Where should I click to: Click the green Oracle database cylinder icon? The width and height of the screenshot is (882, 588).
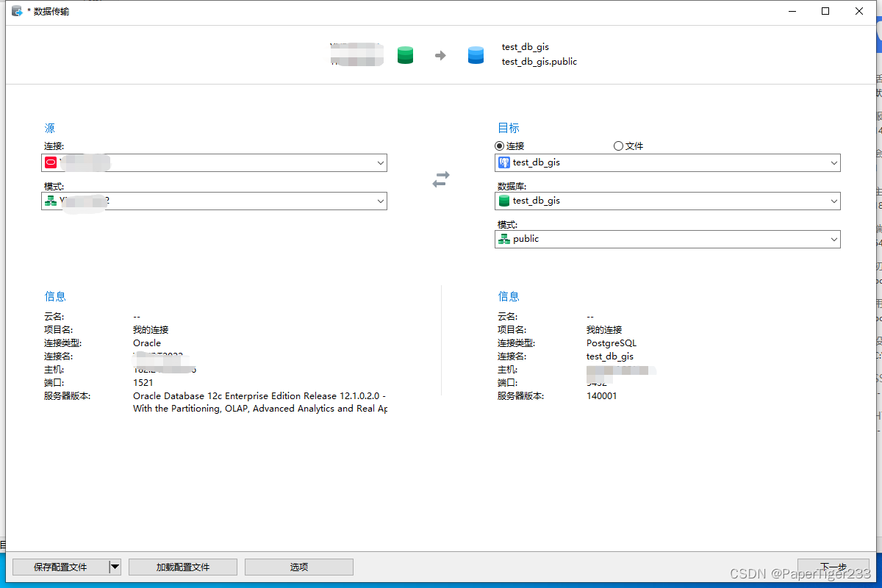coord(405,54)
